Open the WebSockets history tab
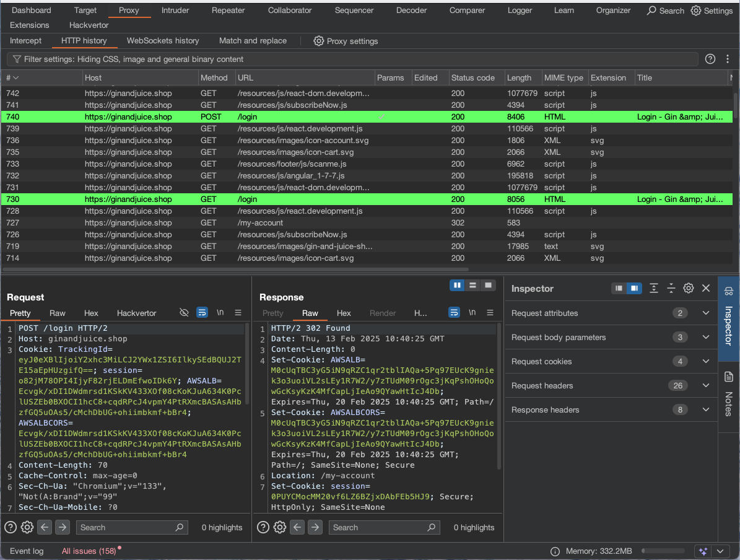Viewport: 740px width, 560px height. (x=163, y=41)
